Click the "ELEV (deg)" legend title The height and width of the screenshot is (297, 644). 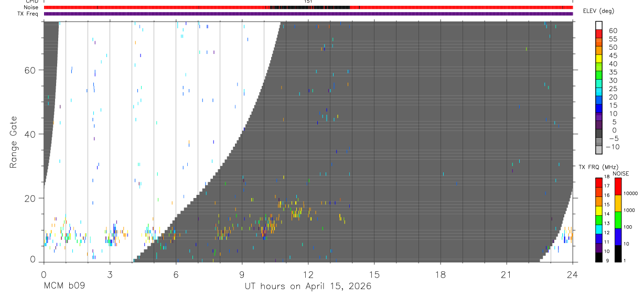tap(599, 12)
